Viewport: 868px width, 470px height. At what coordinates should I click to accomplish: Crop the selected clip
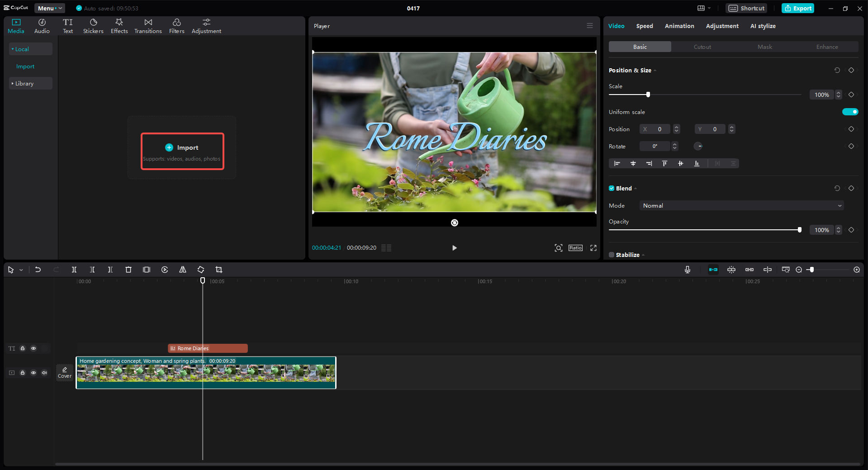point(219,269)
